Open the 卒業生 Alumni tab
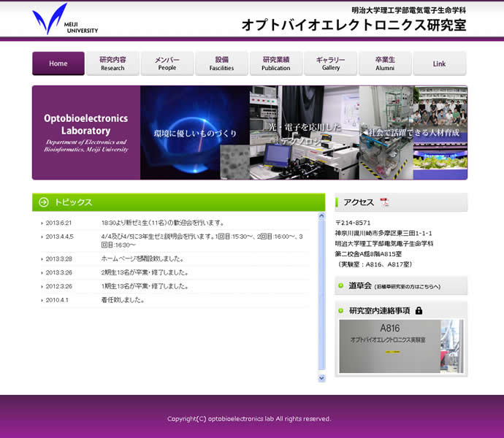This screenshot has width=504, height=438. pyautogui.click(x=385, y=64)
